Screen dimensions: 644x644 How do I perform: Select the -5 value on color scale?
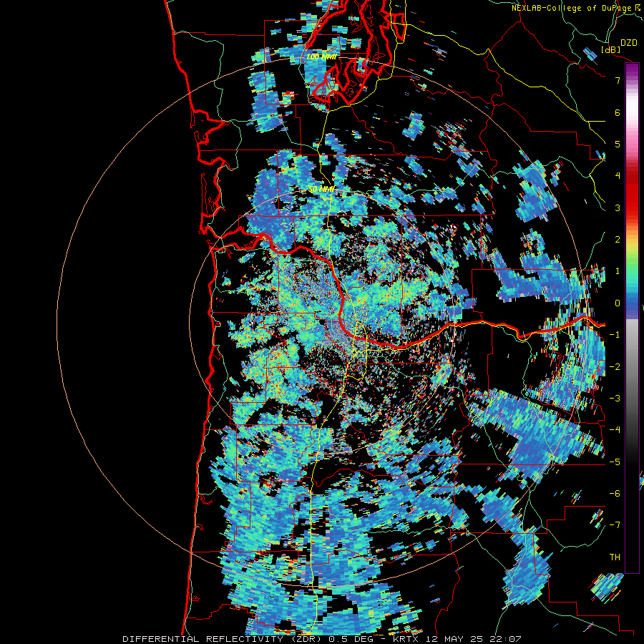click(x=615, y=462)
